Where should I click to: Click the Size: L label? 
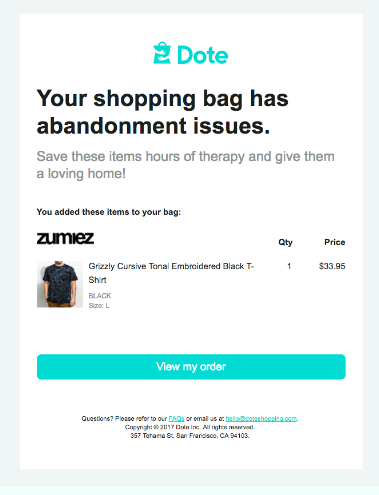coord(99,306)
